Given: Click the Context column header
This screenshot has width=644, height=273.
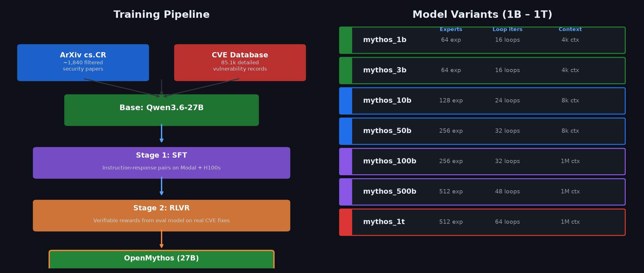Looking at the screenshot, I should click(x=570, y=29).
